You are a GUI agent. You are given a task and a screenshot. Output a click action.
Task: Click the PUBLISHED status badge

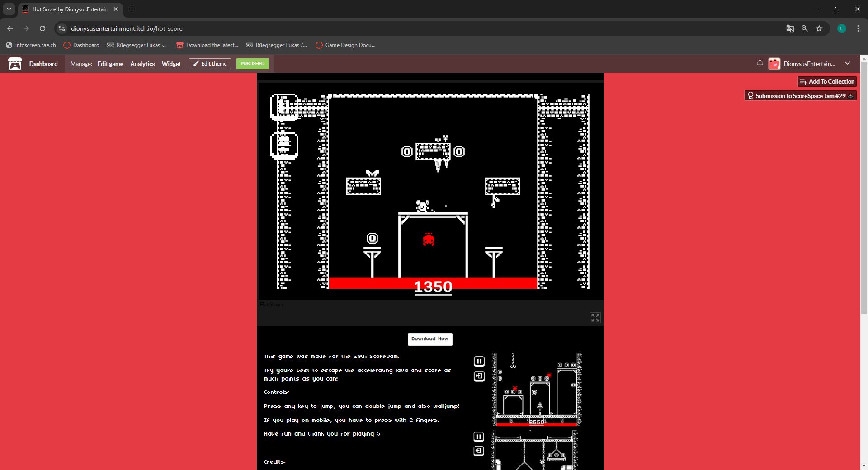252,64
